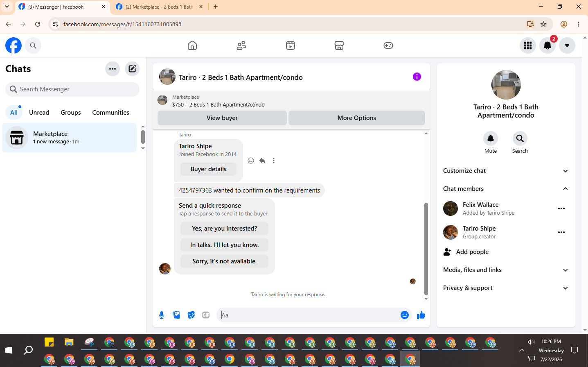Screen dimensions: 588x367
Task: Choose a sticker icon
Action: (x=191, y=315)
